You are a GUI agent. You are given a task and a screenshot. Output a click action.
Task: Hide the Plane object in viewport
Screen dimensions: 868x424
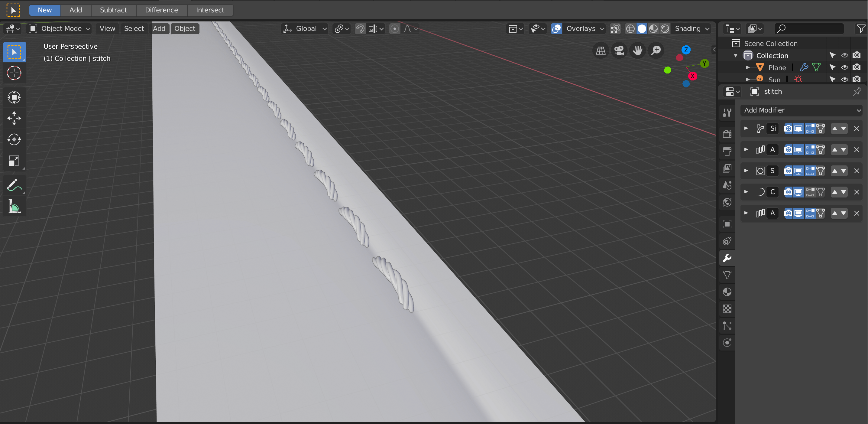(844, 67)
